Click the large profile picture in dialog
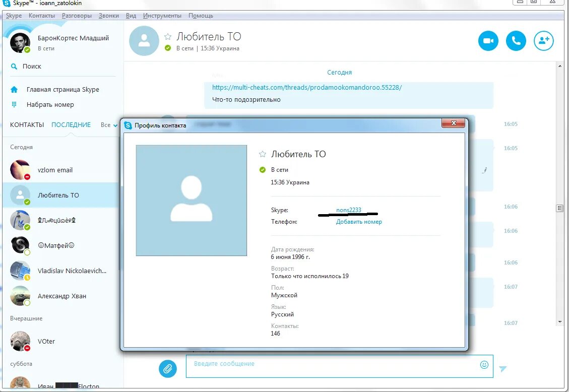This screenshot has height=392, width=569. (191, 201)
